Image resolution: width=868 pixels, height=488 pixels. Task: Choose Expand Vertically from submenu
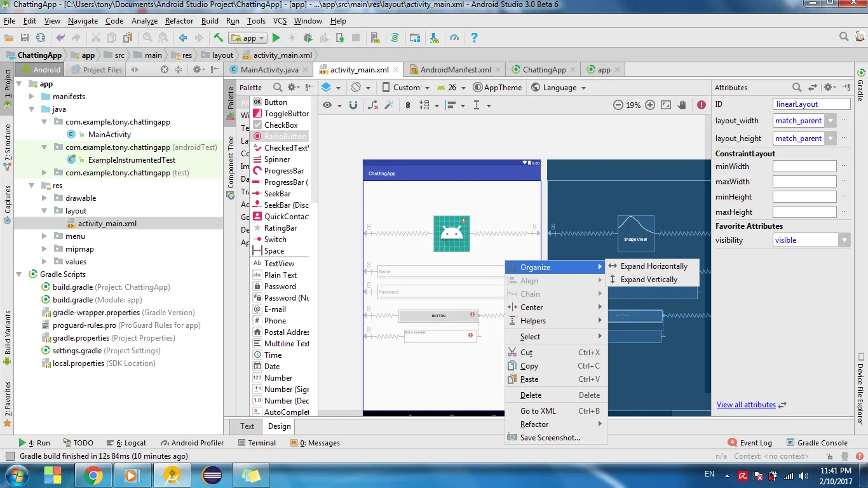(653, 280)
